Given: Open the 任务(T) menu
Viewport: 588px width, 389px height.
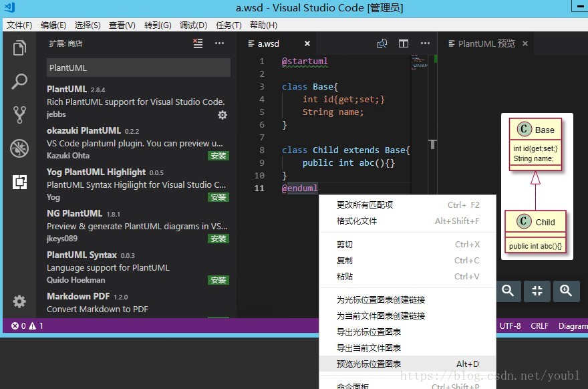Looking at the screenshot, I should (229, 25).
